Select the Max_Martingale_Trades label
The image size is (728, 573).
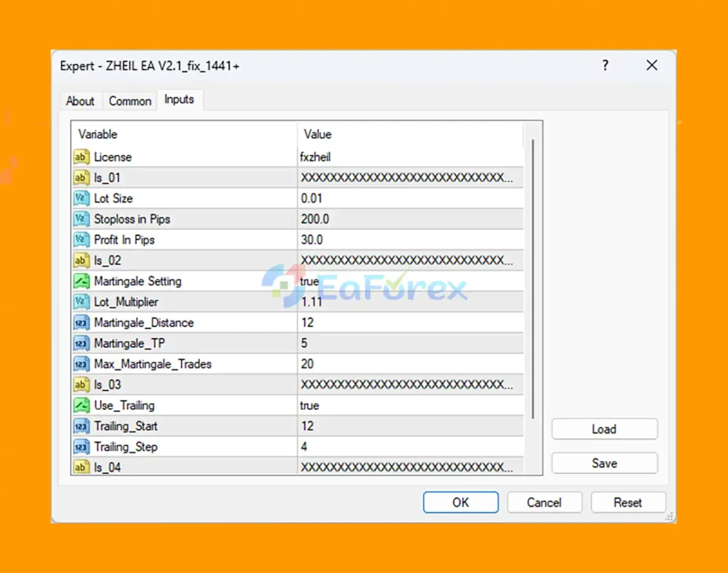(153, 364)
